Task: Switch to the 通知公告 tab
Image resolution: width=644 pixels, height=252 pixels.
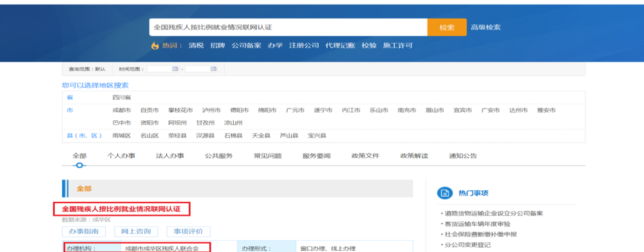Action: 463,156
